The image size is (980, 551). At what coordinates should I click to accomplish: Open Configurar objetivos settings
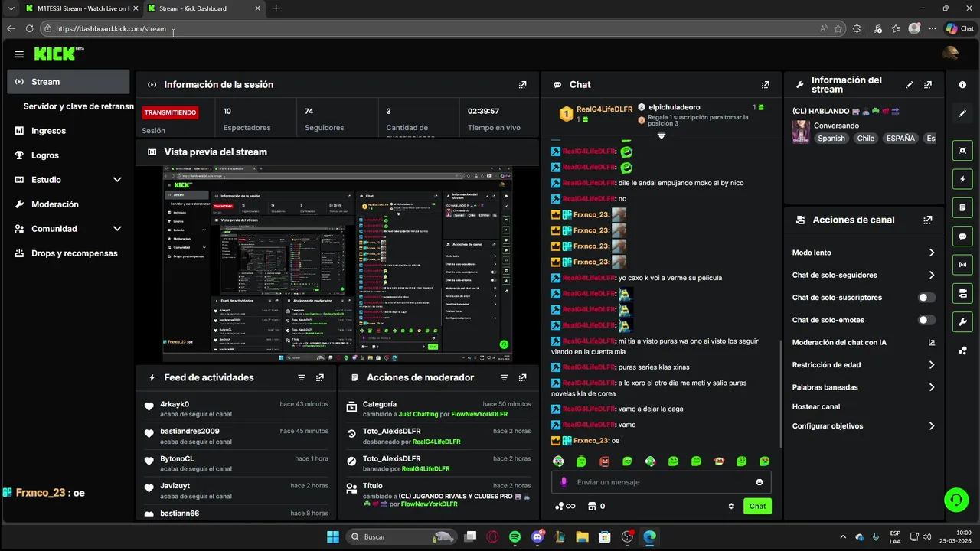[x=864, y=426]
